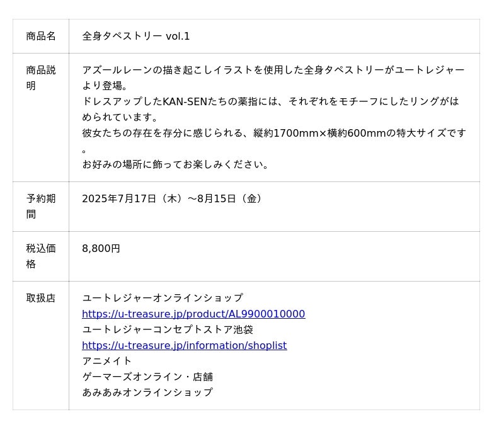Click the reservation period date text
Image resolution: width=504 pixels, height=429 pixels.
[x=173, y=199]
